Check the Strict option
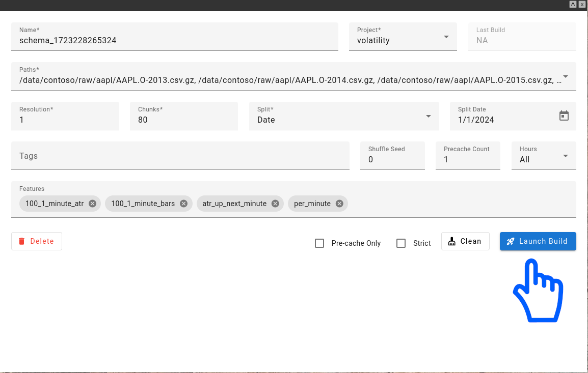Image resolution: width=588 pixels, height=373 pixels. click(401, 243)
